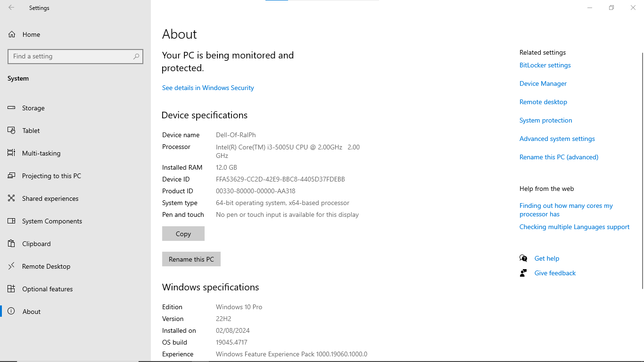Click the Tablet icon in sidebar
644x362 pixels.
[12, 131]
